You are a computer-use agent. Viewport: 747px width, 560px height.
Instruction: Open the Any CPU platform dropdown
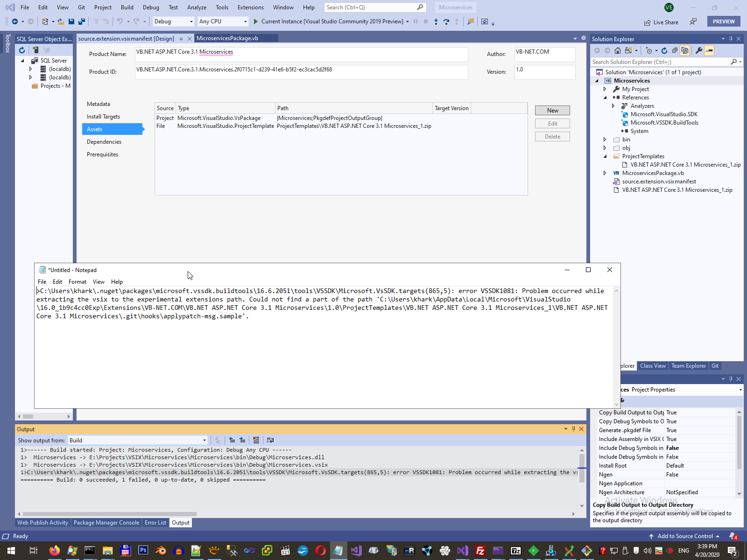[x=223, y=21]
